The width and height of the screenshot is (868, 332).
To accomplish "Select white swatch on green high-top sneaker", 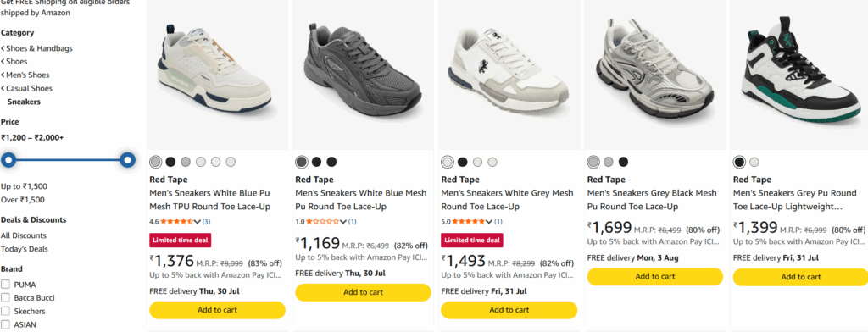I will [754, 162].
